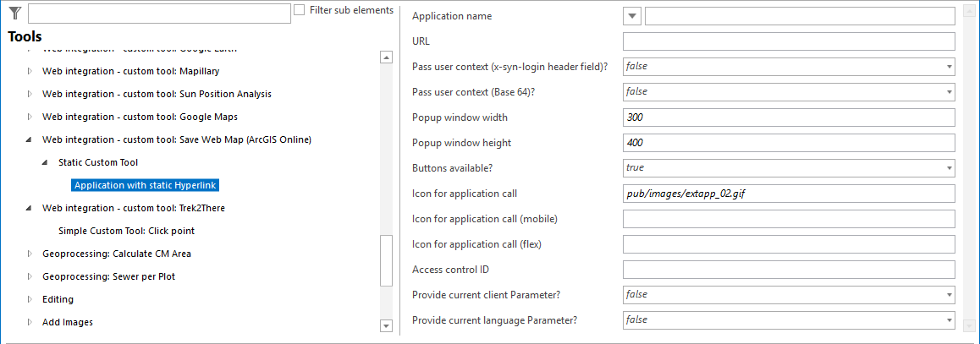
Task: Collapse the Static Custom Tool node
Action: tap(47, 162)
